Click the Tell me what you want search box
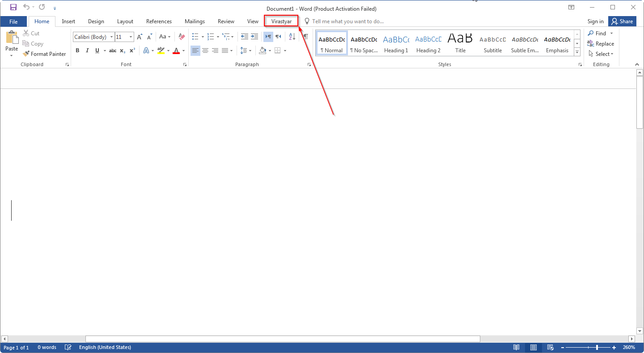The image size is (644, 353). point(347,21)
